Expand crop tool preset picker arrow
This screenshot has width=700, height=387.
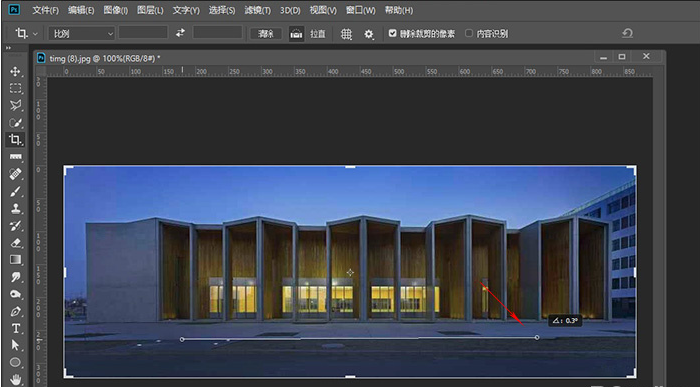click(35, 34)
